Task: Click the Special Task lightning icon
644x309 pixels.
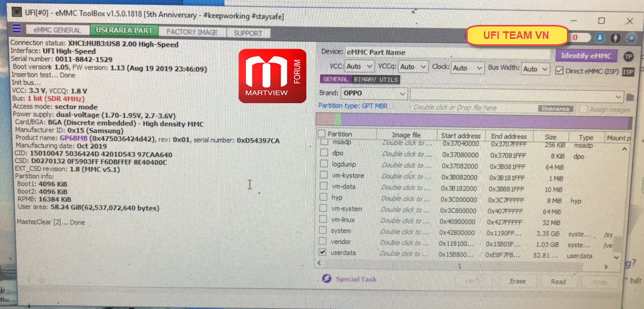Action: pyautogui.click(x=326, y=279)
